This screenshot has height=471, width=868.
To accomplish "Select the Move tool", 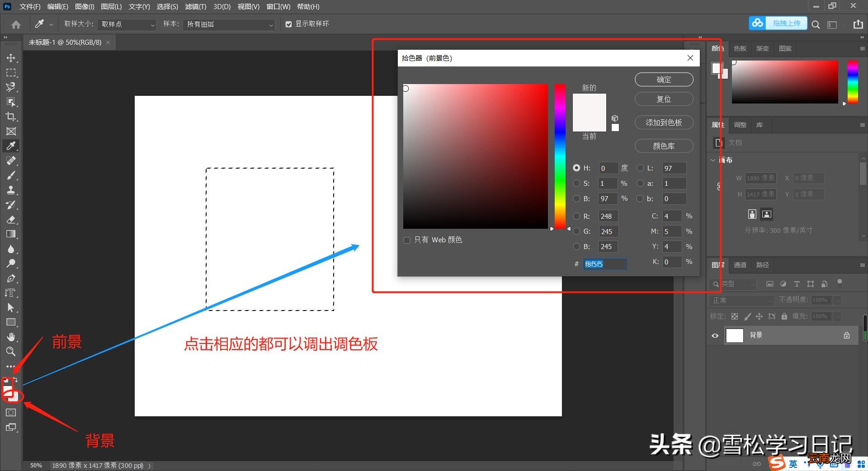I will pyautogui.click(x=11, y=58).
